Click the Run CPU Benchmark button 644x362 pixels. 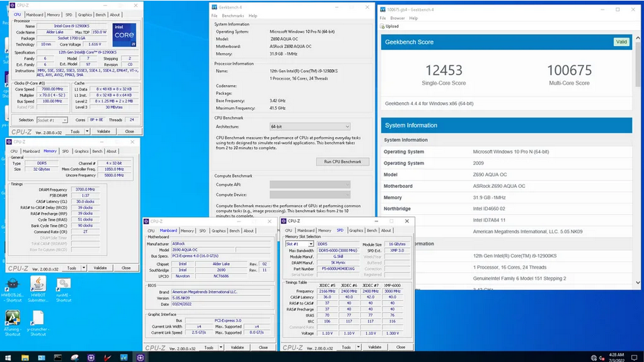(x=342, y=162)
